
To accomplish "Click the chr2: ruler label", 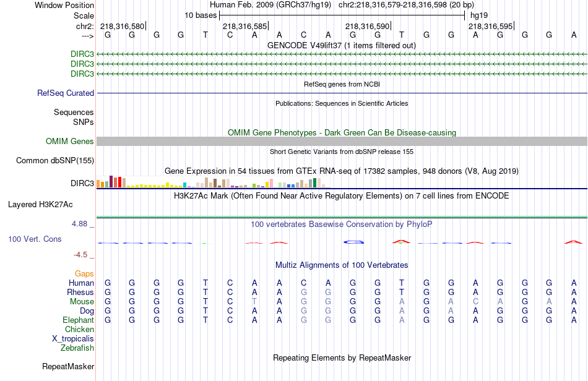I will (85, 26).
